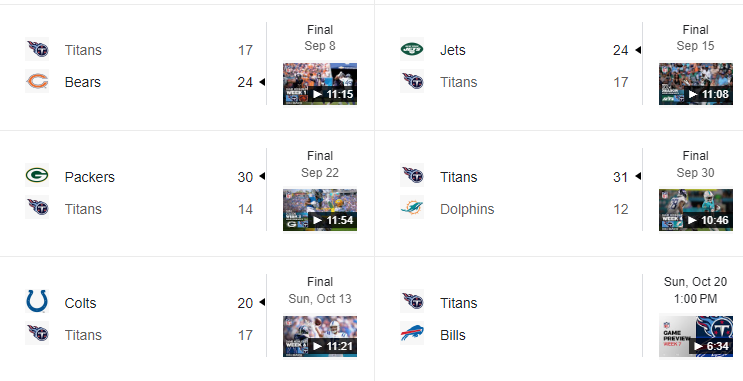Open the Week 7 game preview video

click(696, 336)
